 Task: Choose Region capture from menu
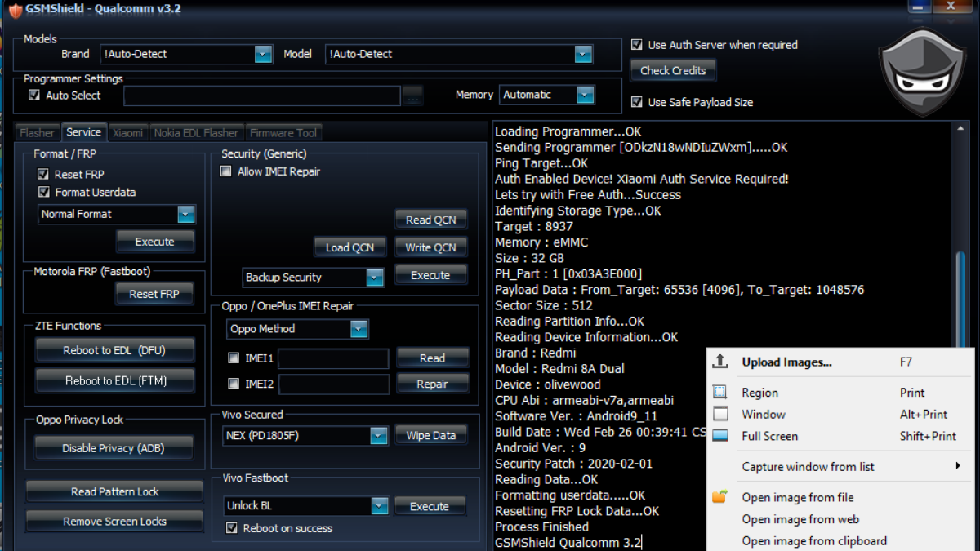pos(841,393)
